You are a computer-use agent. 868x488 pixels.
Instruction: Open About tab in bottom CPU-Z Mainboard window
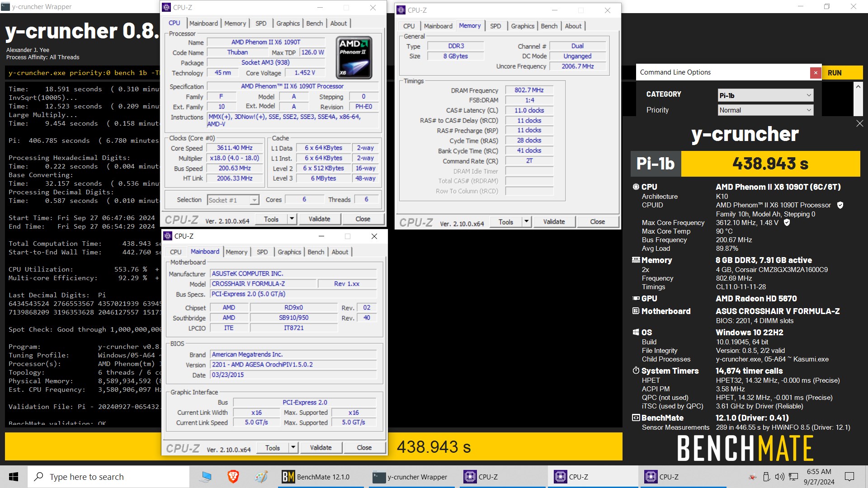[340, 252]
